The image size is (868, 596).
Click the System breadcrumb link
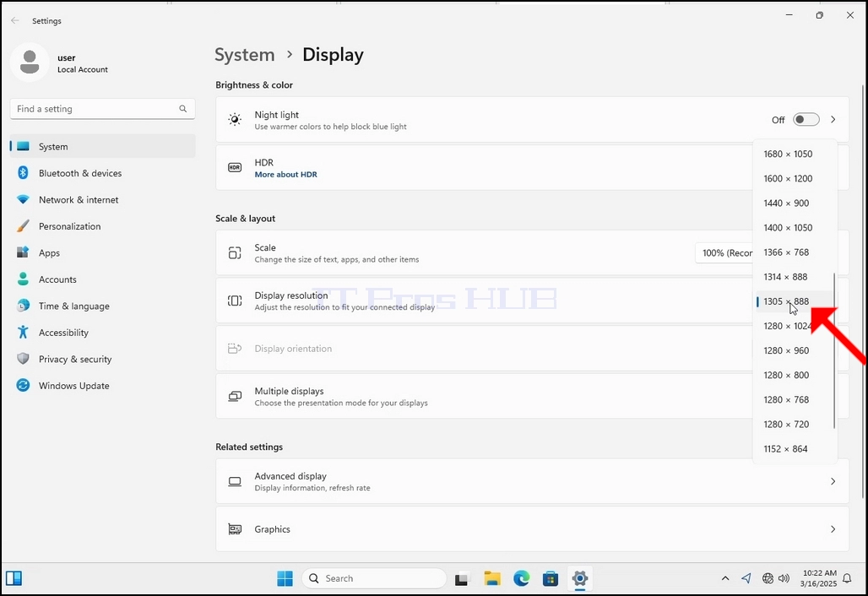point(245,55)
